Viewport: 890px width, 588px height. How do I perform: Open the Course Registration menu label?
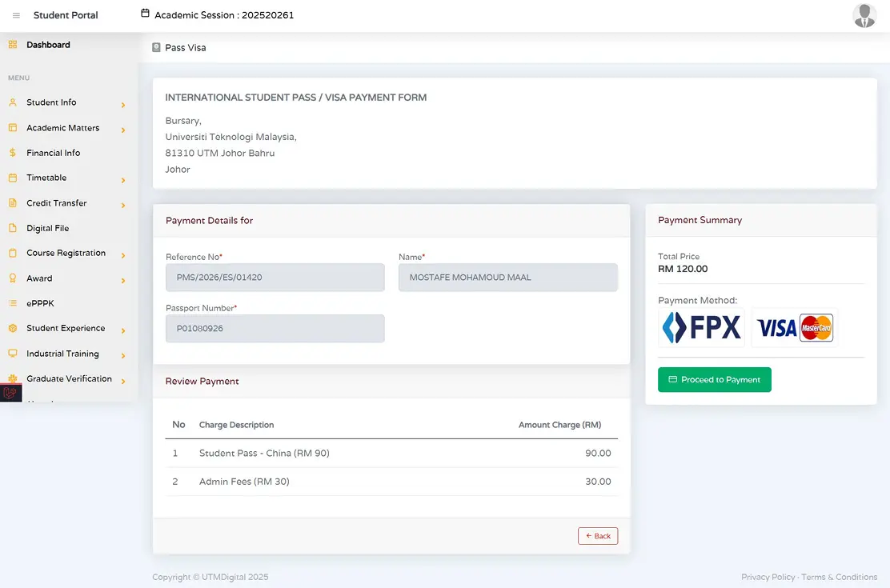[x=66, y=253]
